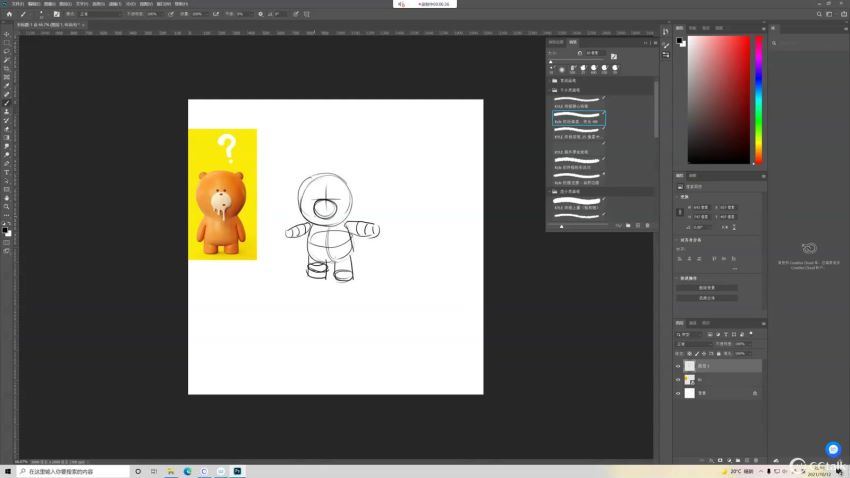Select the Pen tool
The height and width of the screenshot is (478, 850).
tap(7, 164)
